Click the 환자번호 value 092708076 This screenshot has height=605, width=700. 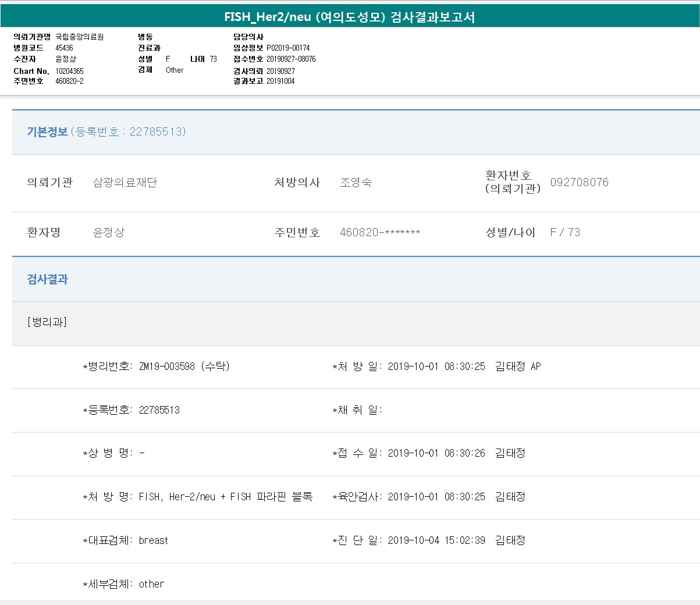[580, 182]
